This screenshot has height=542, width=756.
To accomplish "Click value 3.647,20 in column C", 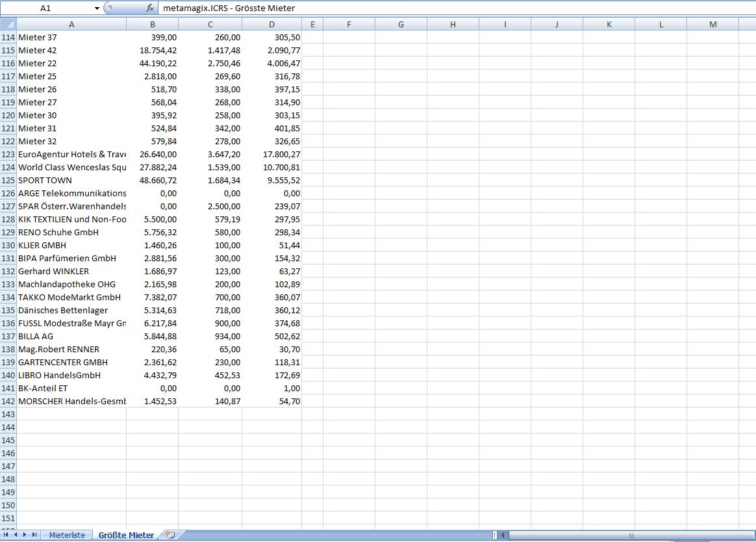I will [x=210, y=154].
